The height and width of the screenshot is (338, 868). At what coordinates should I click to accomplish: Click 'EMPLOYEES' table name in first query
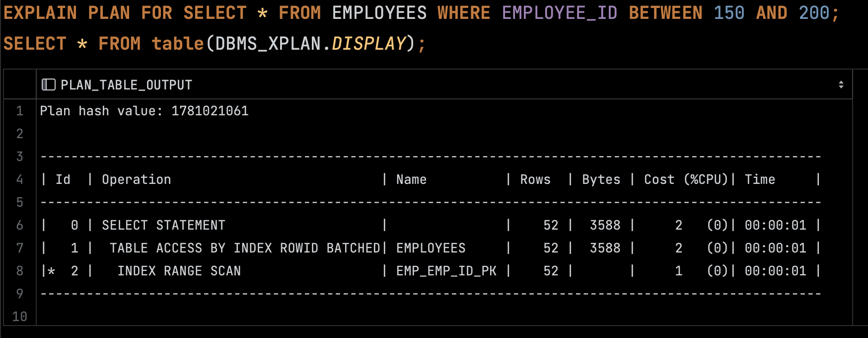tap(379, 13)
